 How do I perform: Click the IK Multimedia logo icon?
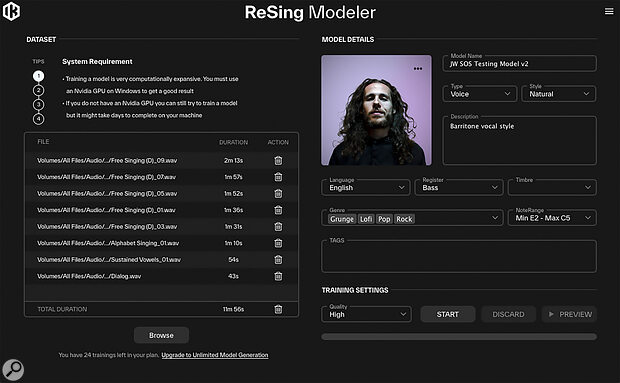(x=11, y=11)
